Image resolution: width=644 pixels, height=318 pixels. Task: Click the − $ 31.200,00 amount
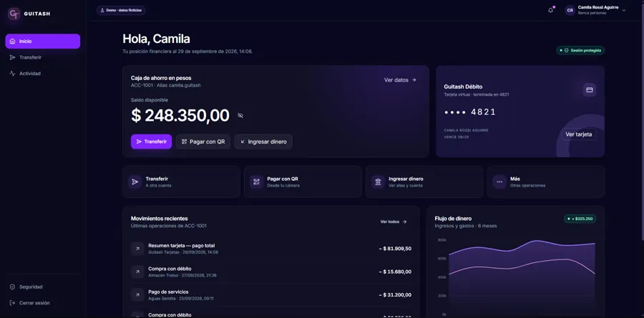[x=395, y=294]
